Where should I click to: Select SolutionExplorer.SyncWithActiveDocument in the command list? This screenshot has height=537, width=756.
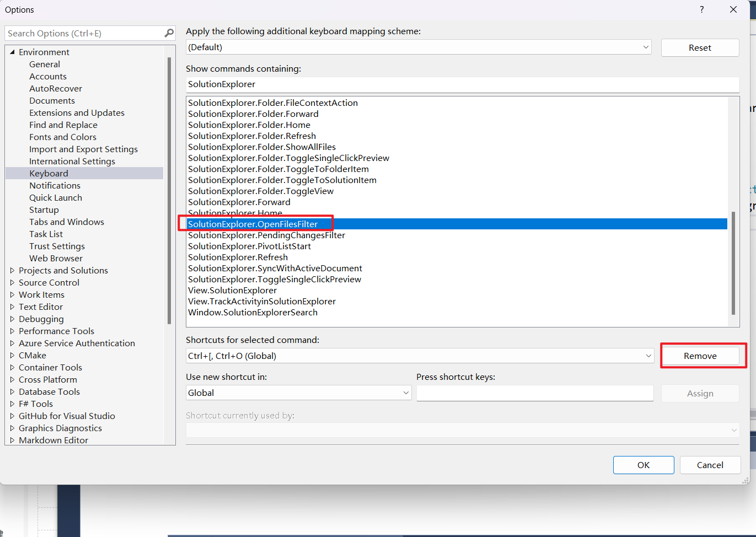[275, 268]
